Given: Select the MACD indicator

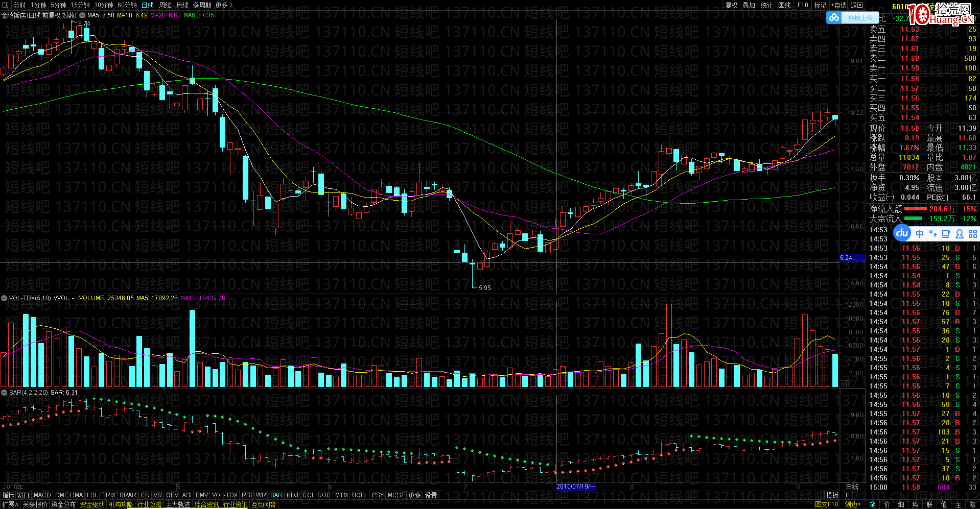Looking at the screenshot, I should [x=42, y=495].
